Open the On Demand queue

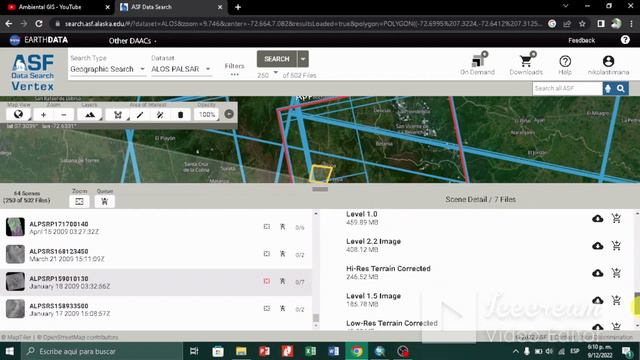coord(478,64)
